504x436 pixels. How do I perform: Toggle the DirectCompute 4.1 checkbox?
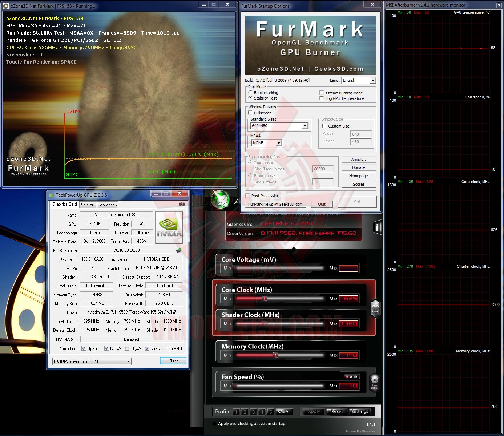click(x=147, y=348)
